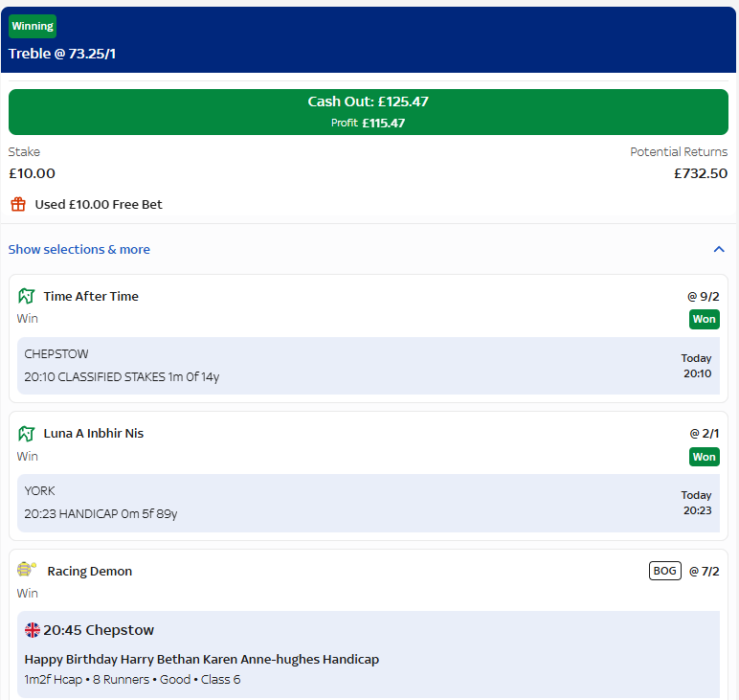Click the @ 7/2 odds text
Image resolution: width=739 pixels, height=700 pixels.
click(x=705, y=572)
